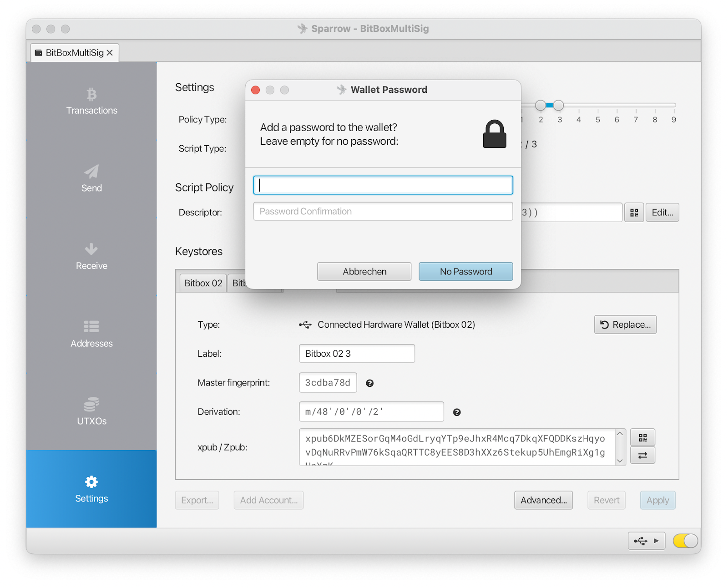728x588 pixels.
Task: Click the Keystores heading
Action: click(199, 251)
